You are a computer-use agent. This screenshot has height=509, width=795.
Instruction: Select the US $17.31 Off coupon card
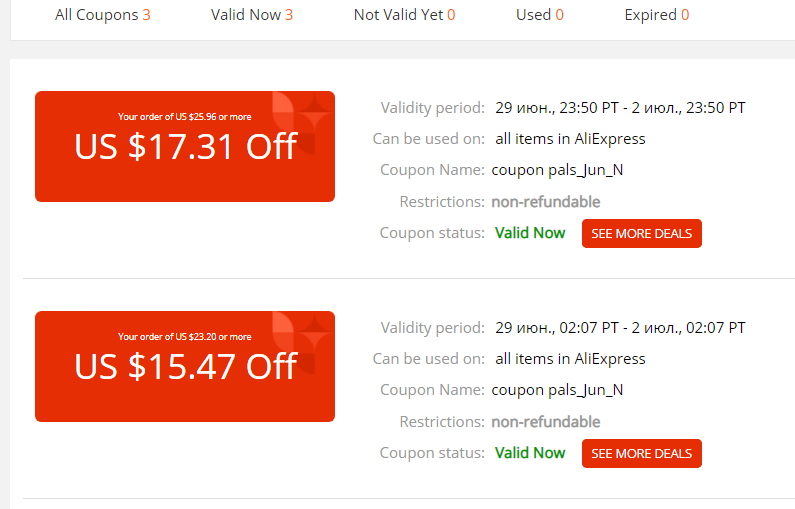tap(185, 147)
